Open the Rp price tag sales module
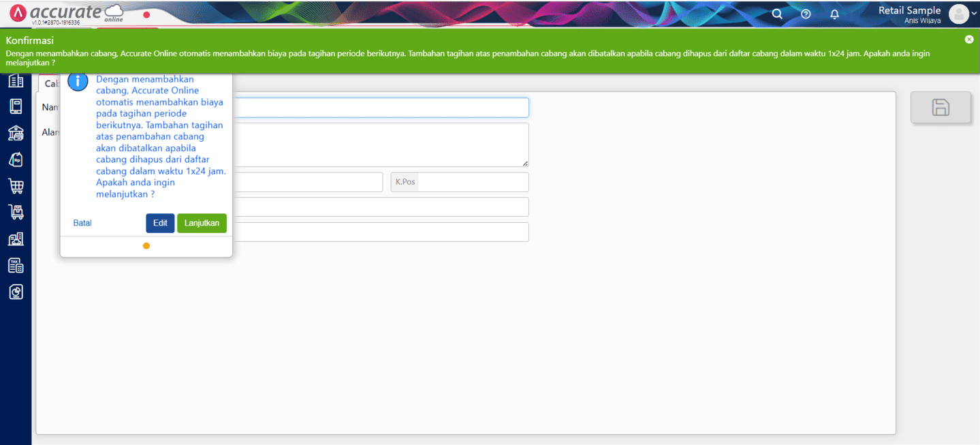980x445 pixels. pyautogui.click(x=16, y=159)
